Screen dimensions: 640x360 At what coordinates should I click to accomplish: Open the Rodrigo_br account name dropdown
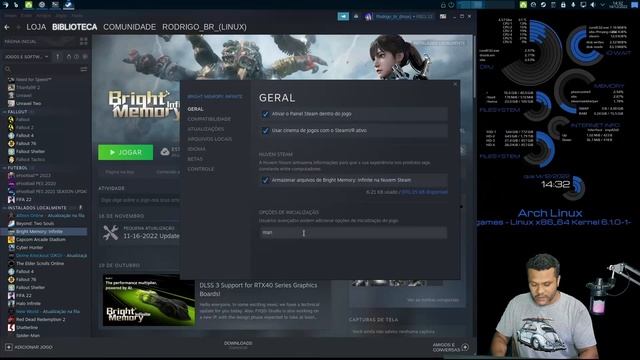click(404, 16)
